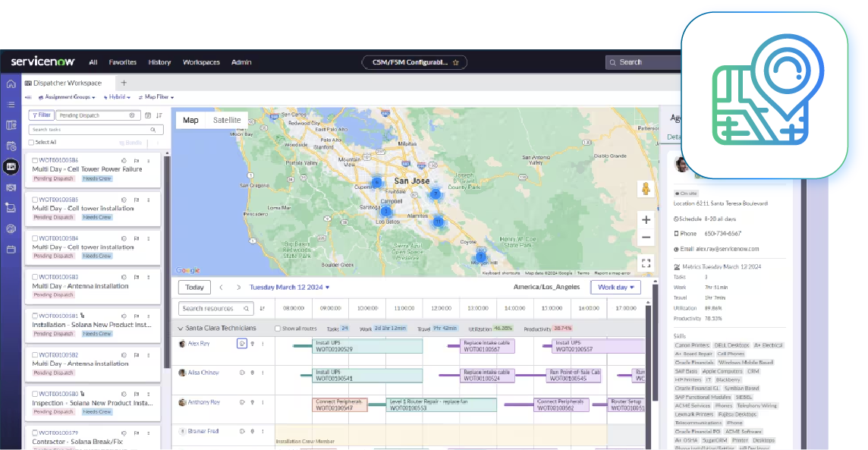Zoom in on the map
Image resolution: width=868 pixels, height=450 pixels.
tap(646, 220)
